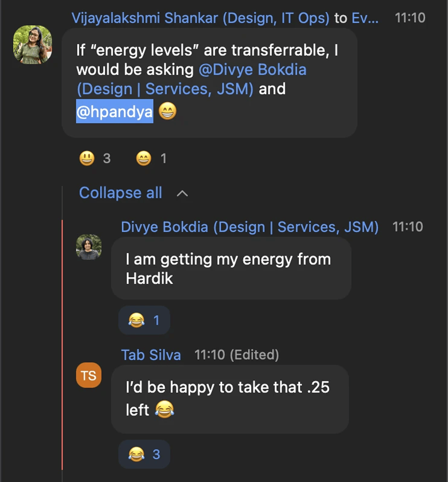
Task: Open the @hpandya mention
Action: pyautogui.click(x=114, y=111)
